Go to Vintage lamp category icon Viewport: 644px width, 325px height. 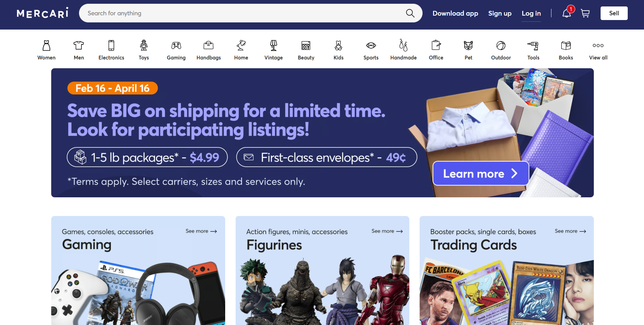click(x=274, y=45)
